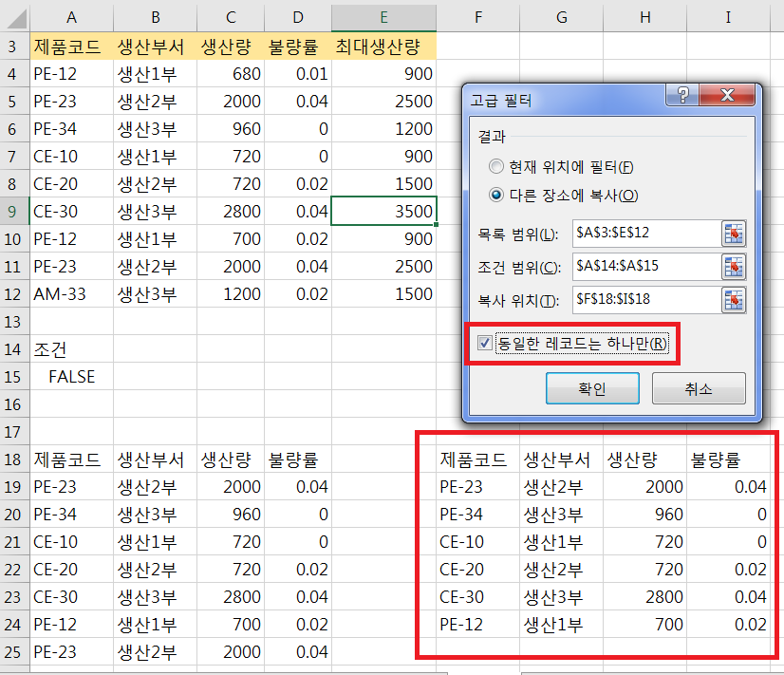Close the 고급 필터 dialog with X
Image resolution: width=784 pixels, height=675 pixels.
(x=727, y=97)
